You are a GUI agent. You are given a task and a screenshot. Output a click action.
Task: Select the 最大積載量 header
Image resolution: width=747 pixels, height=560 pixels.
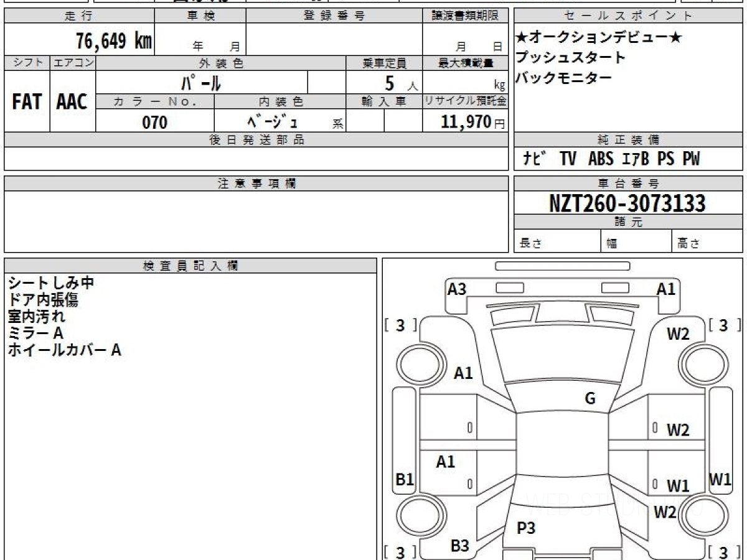pos(465,63)
